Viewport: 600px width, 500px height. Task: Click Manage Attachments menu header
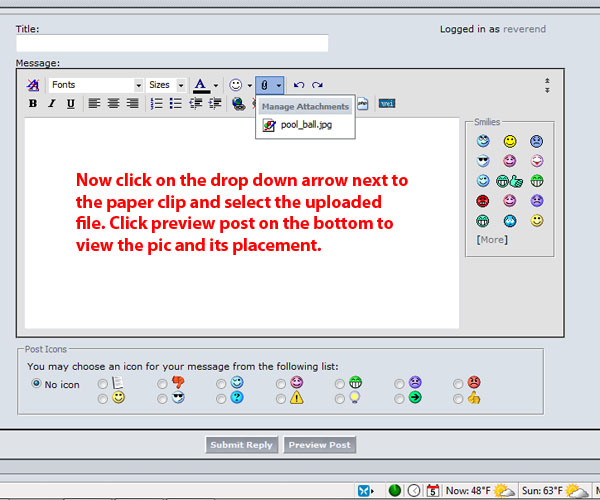[305, 106]
